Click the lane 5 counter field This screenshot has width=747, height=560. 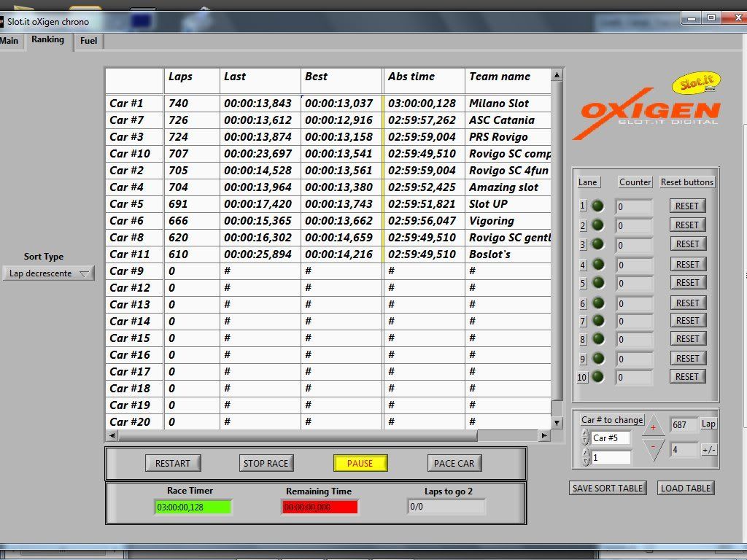click(633, 284)
